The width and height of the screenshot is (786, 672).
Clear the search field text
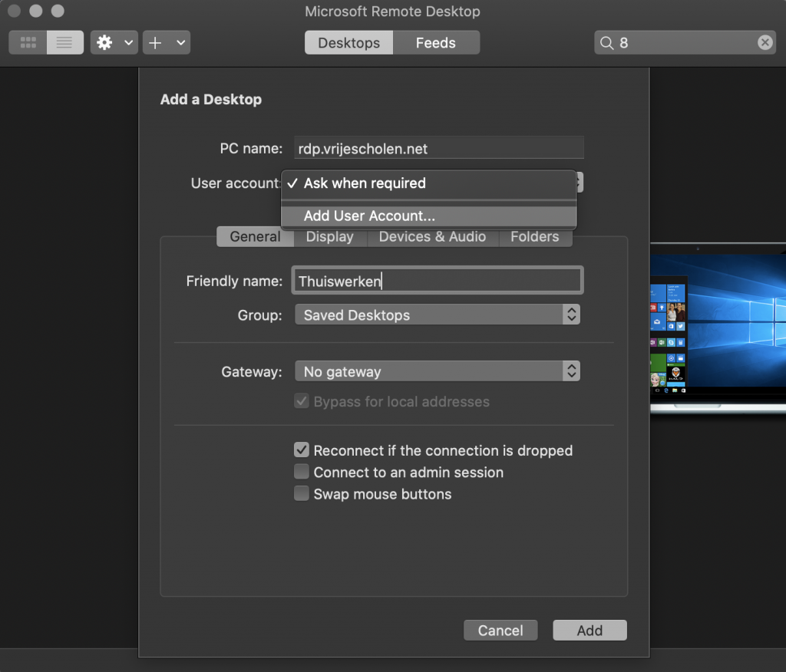click(x=765, y=43)
